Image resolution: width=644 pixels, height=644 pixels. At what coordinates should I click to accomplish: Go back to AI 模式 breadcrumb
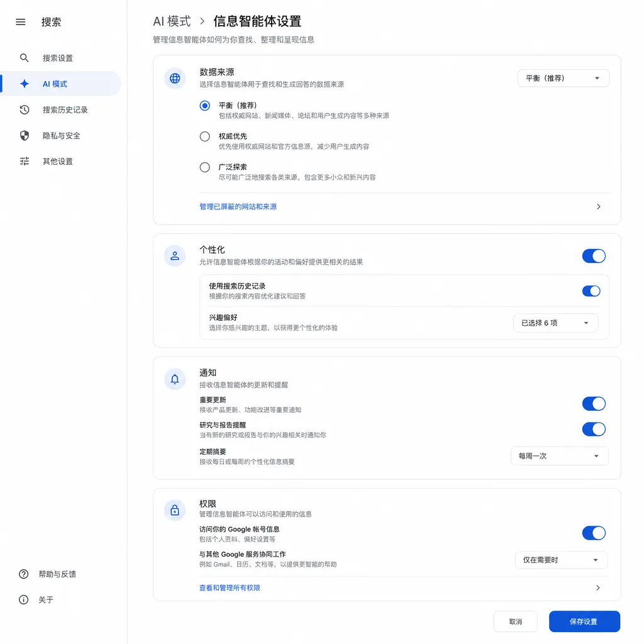coord(172,21)
